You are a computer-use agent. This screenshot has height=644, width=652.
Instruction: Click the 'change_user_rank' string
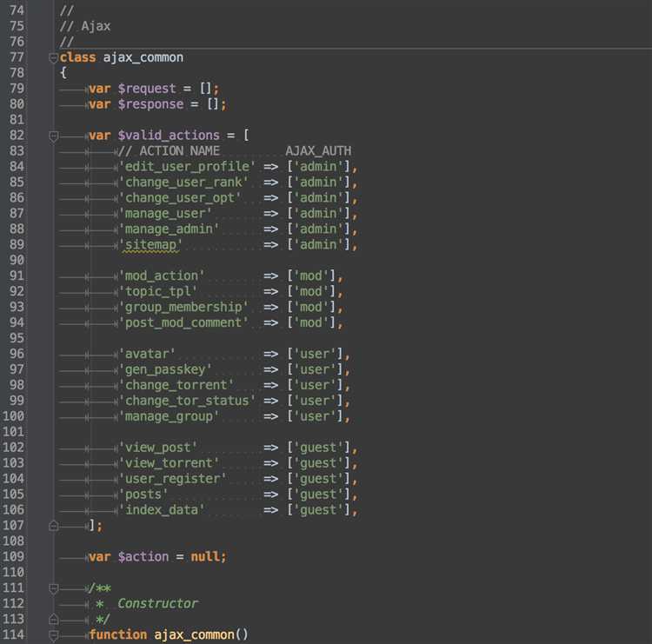183,183
